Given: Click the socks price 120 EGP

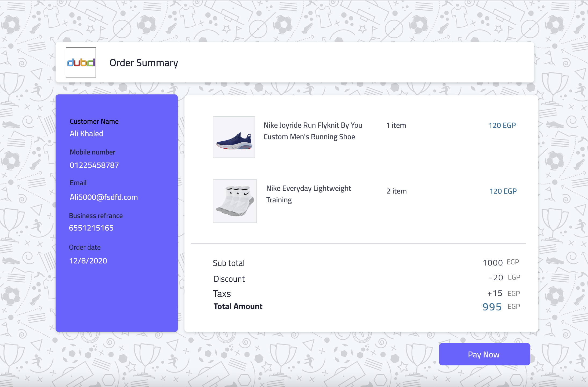Looking at the screenshot, I should (503, 191).
